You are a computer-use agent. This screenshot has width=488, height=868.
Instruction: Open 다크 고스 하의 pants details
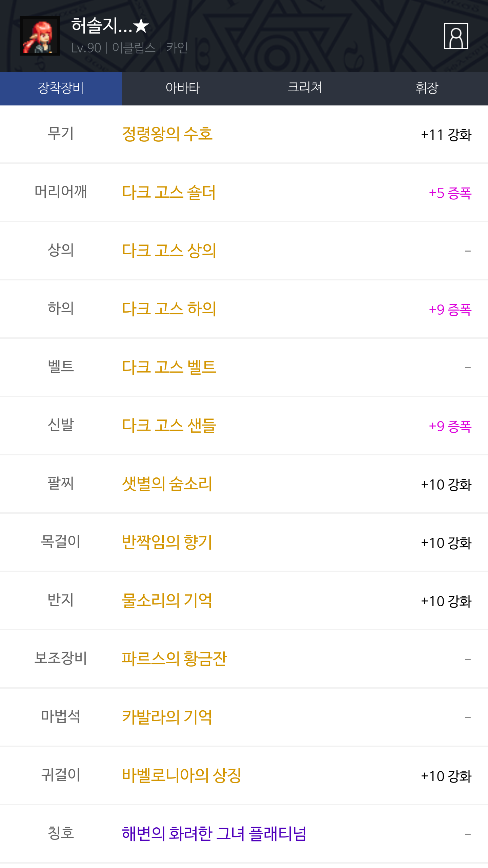169,309
